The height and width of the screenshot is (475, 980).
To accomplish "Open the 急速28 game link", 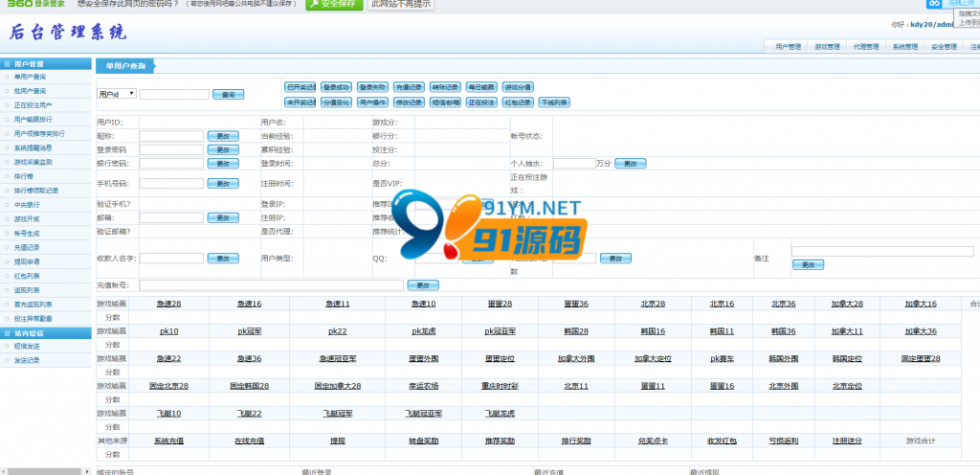I will point(168,304).
